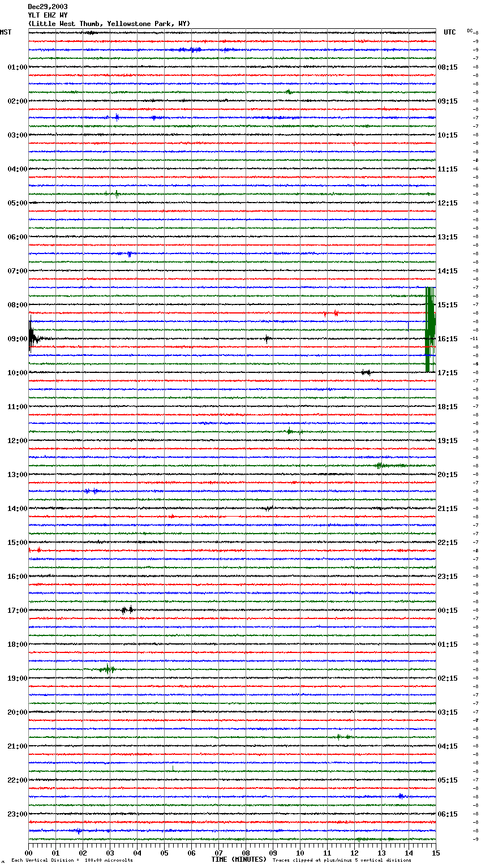Click minute tick label '10' on time axis
Viewport: 481px width, 868px height.
(300, 853)
